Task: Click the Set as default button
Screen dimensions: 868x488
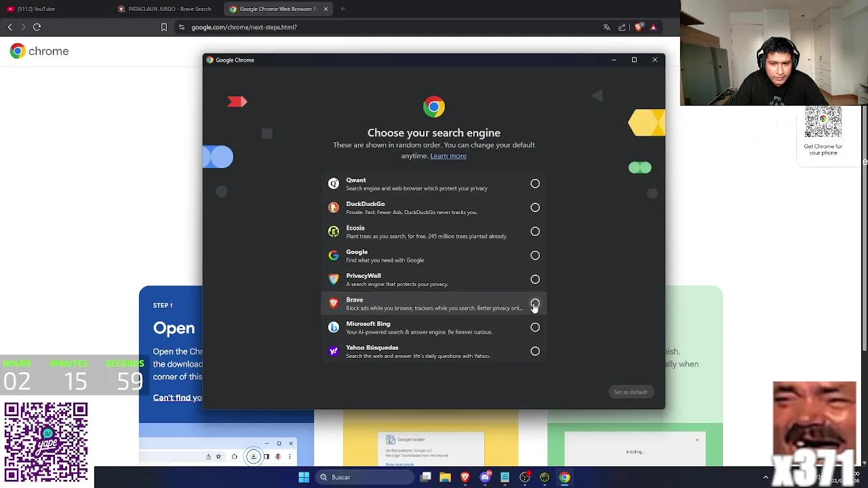Action: pyautogui.click(x=631, y=392)
